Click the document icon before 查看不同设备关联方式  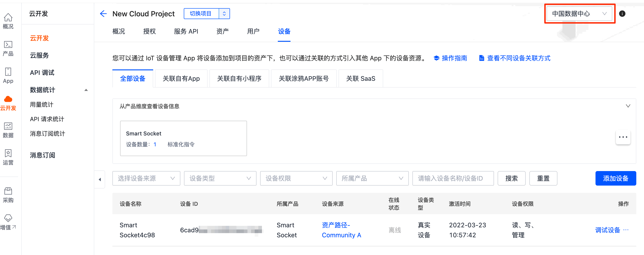tap(482, 58)
